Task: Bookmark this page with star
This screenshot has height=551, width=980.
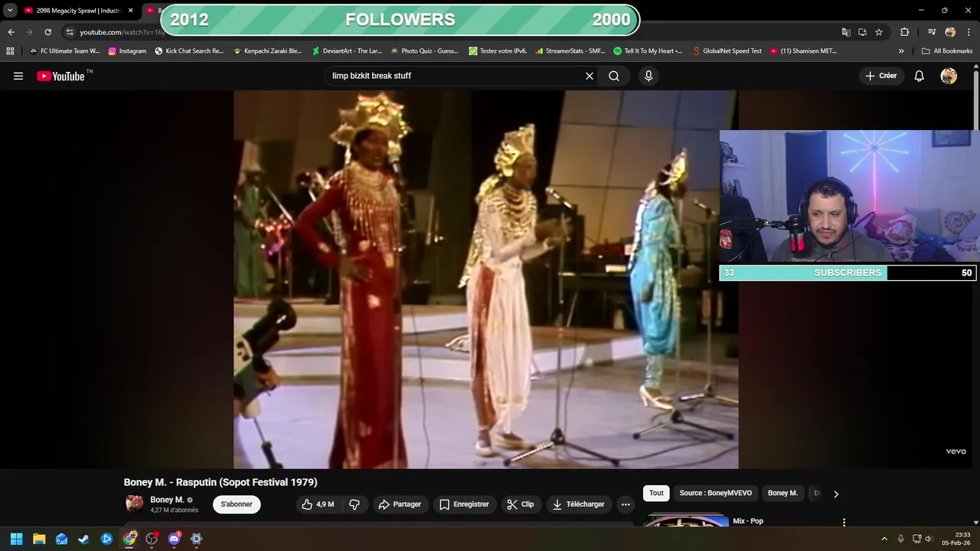Action: (x=879, y=32)
